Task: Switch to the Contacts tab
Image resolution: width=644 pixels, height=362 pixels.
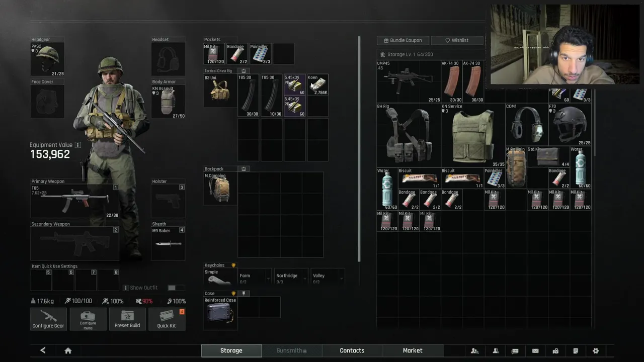Action: tap(352, 350)
